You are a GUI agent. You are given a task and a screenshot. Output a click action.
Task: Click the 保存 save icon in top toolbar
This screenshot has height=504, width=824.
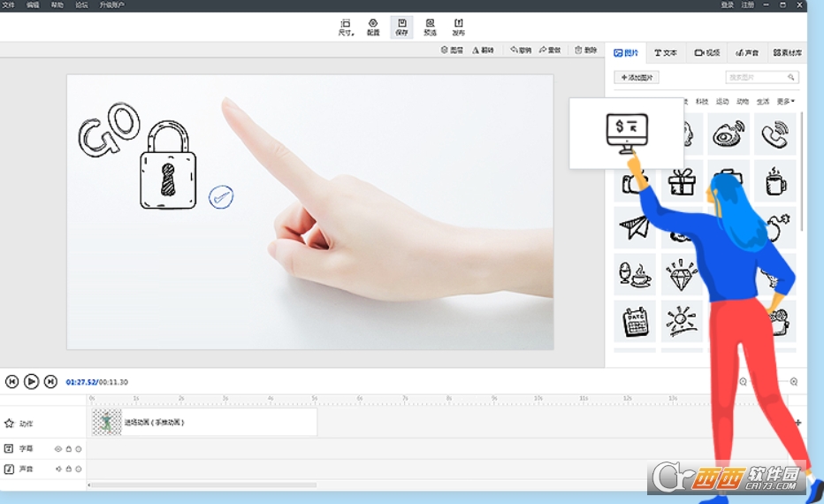[401, 27]
